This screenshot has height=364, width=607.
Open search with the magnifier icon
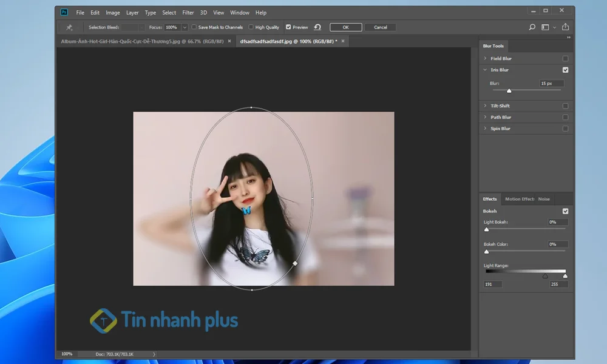(532, 27)
